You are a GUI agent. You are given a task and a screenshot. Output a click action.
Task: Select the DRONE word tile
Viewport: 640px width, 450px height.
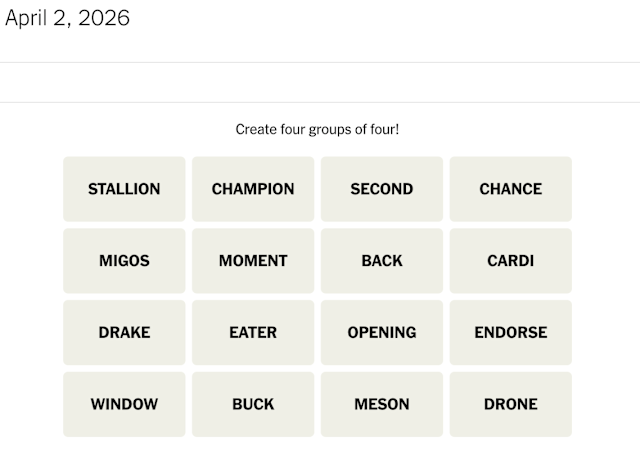point(510,405)
